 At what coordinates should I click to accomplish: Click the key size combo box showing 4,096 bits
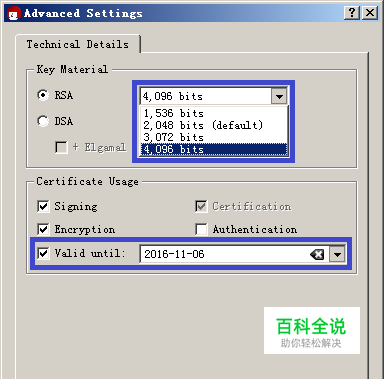(x=213, y=97)
